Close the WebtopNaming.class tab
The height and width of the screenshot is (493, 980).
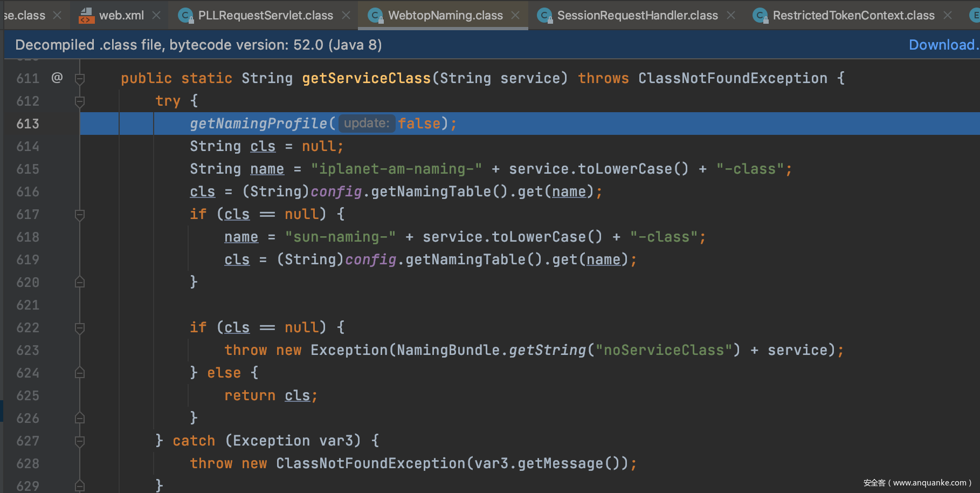click(516, 15)
